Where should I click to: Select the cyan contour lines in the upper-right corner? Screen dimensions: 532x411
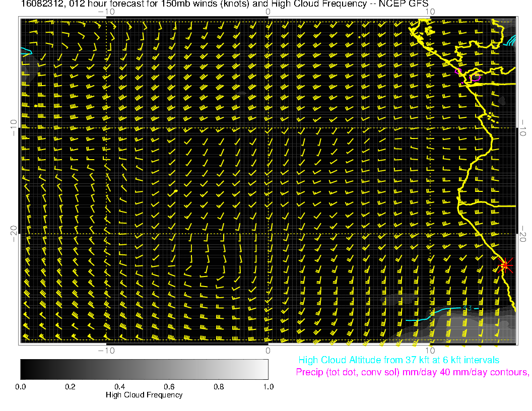511,41
